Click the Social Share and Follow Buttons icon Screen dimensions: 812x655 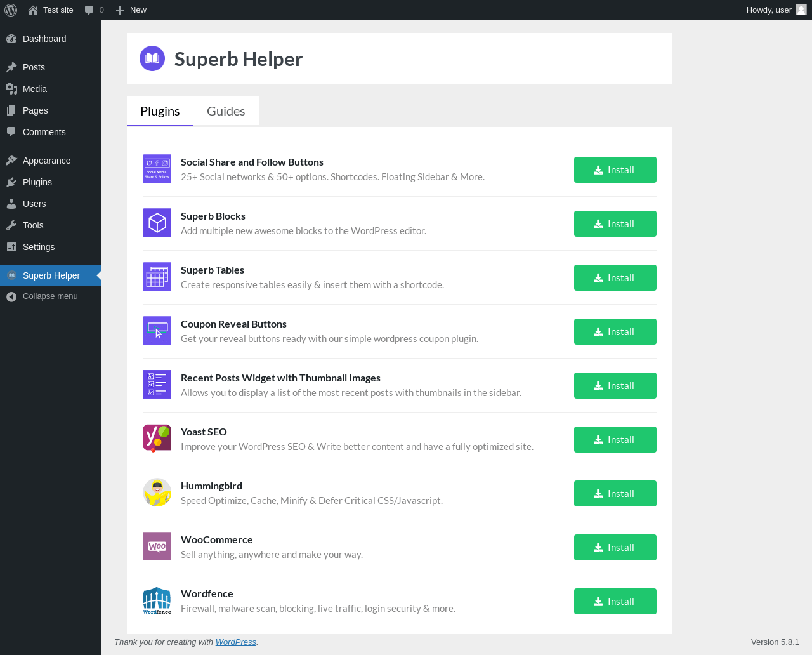157,169
